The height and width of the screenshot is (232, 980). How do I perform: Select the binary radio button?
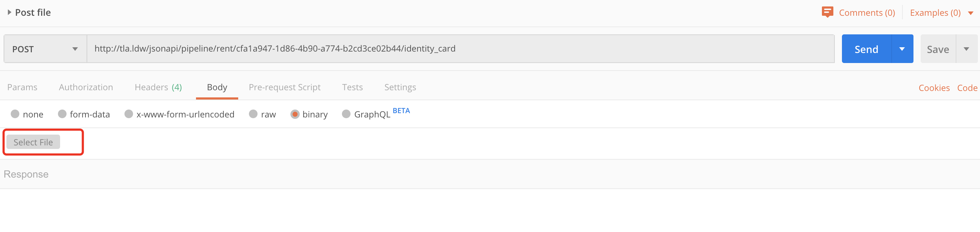(x=295, y=114)
